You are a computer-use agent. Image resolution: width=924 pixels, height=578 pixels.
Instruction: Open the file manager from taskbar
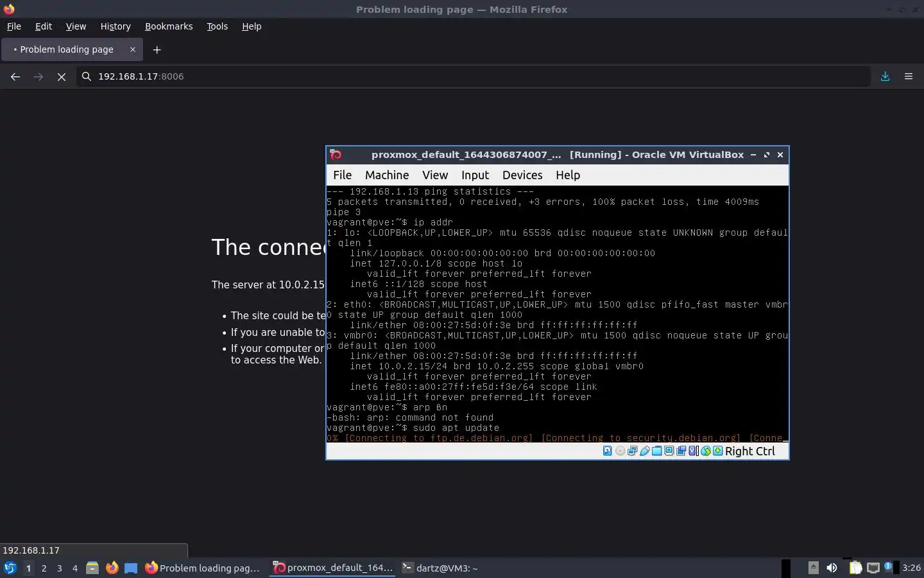(92, 568)
